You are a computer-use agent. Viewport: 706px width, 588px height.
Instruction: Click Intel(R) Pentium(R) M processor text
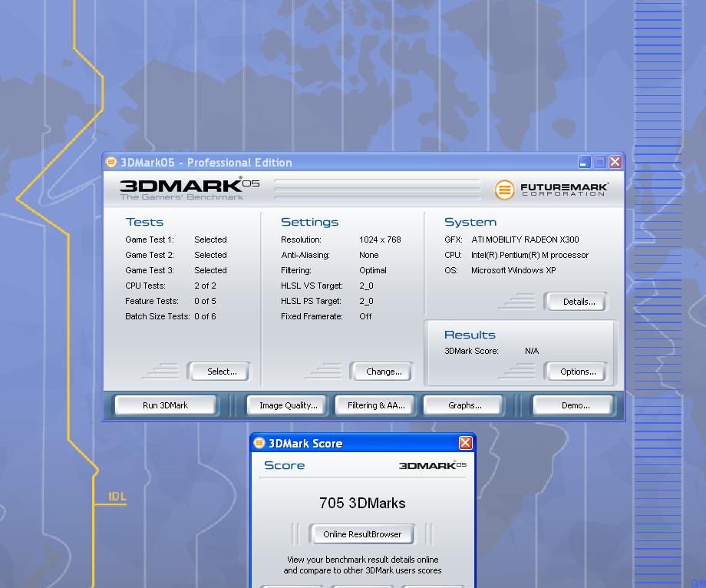pyautogui.click(x=529, y=255)
